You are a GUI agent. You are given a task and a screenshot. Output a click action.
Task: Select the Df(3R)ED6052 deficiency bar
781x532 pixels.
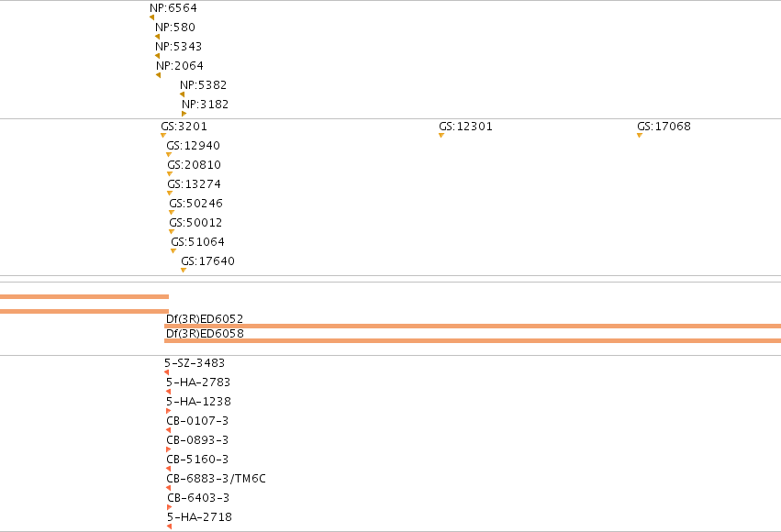[x=473, y=326]
